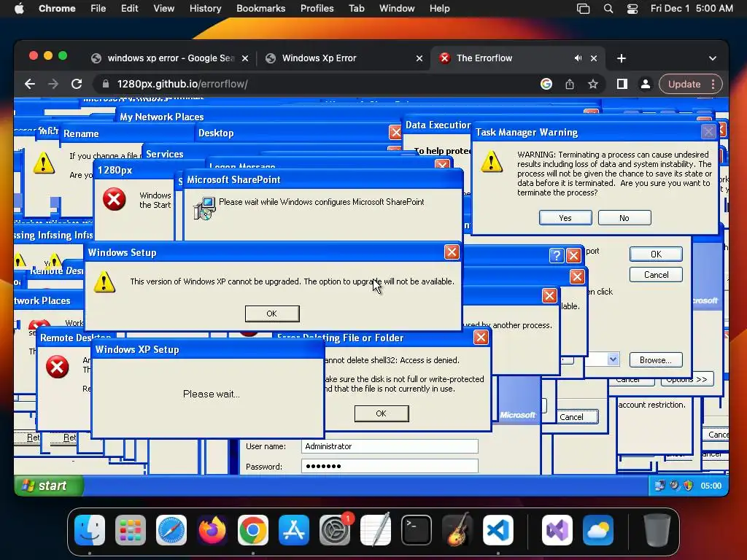Open Chrome from the Dock
Screen dimensions: 747x560
(x=253, y=530)
